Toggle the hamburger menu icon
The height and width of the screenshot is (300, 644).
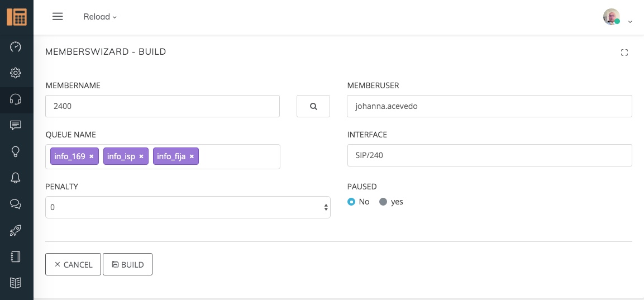pyautogui.click(x=58, y=17)
